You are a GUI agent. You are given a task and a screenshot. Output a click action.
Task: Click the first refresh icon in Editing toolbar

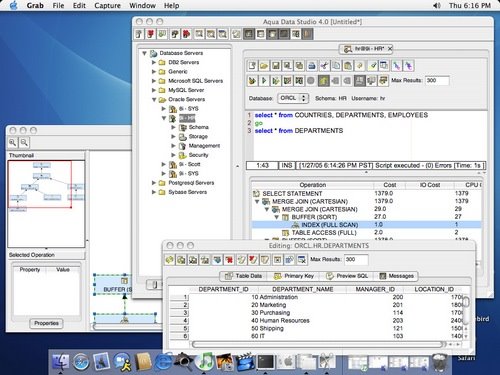[169, 259]
